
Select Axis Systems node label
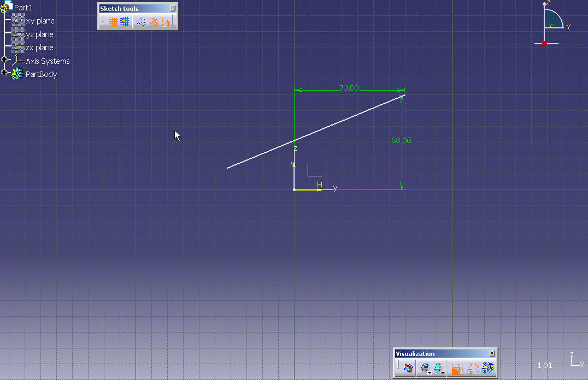coord(48,61)
